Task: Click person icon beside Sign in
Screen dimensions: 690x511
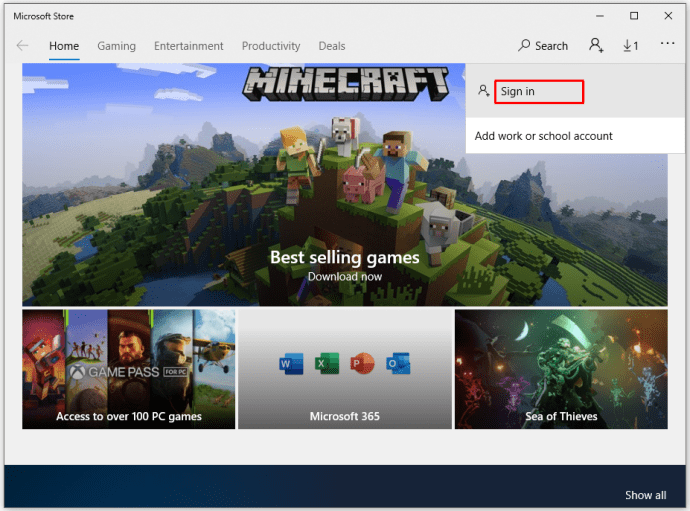Action: click(484, 91)
